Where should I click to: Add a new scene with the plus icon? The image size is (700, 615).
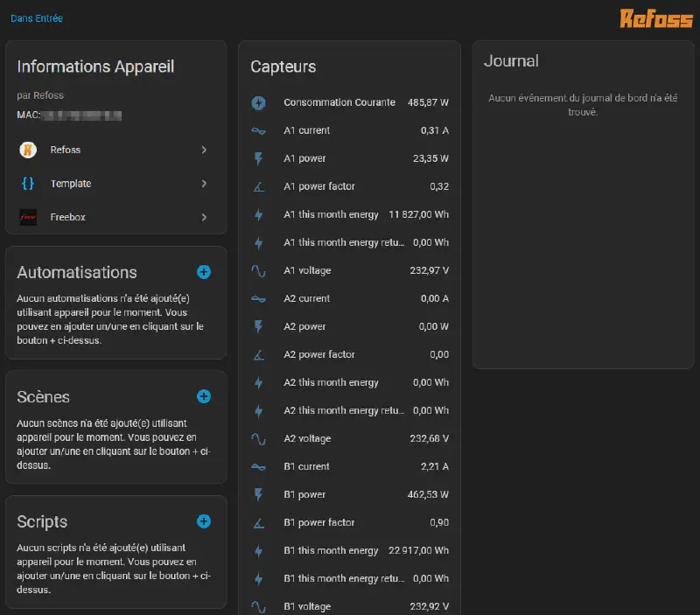204,396
